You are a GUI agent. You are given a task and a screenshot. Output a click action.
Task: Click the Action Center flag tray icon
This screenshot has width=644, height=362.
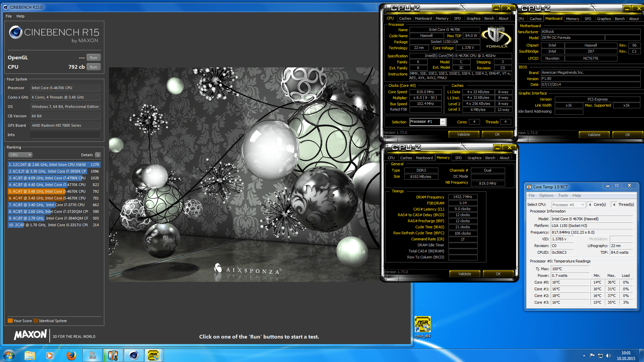pos(592,356)
